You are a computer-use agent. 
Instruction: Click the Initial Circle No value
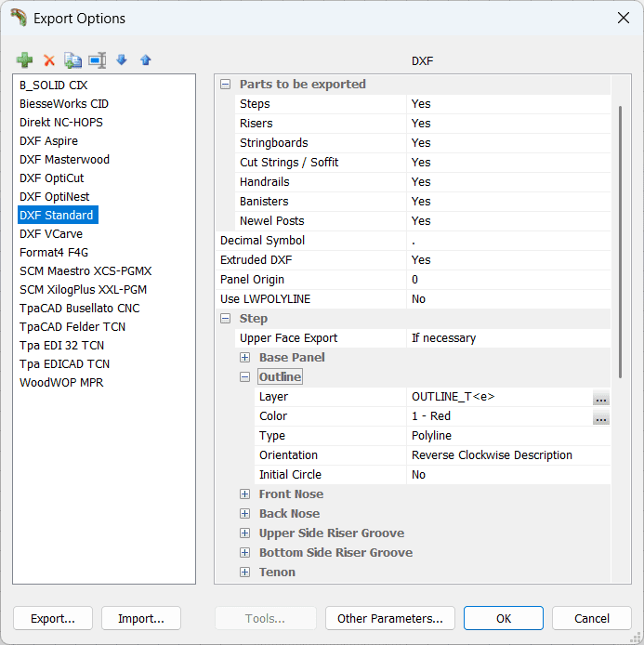508,475
